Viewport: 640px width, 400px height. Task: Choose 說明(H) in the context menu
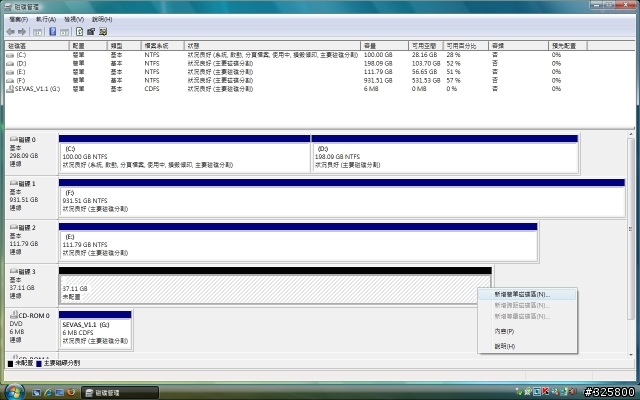tap(527, 346)
